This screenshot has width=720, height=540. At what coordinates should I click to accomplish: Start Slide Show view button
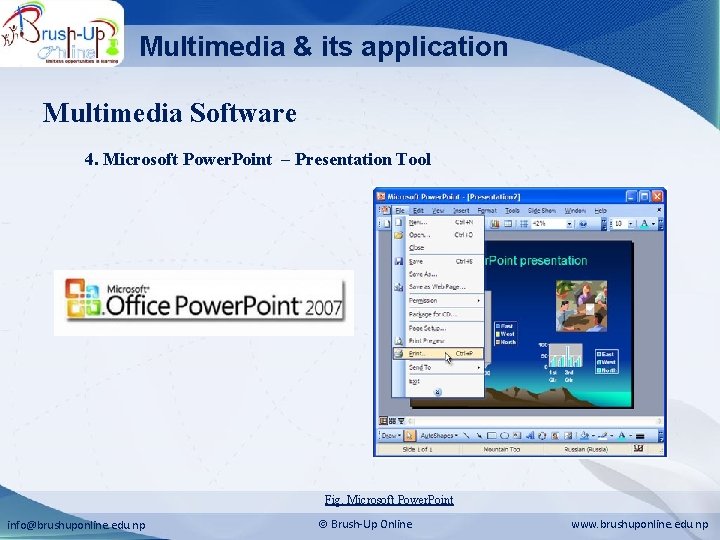(x=401, y=421)
